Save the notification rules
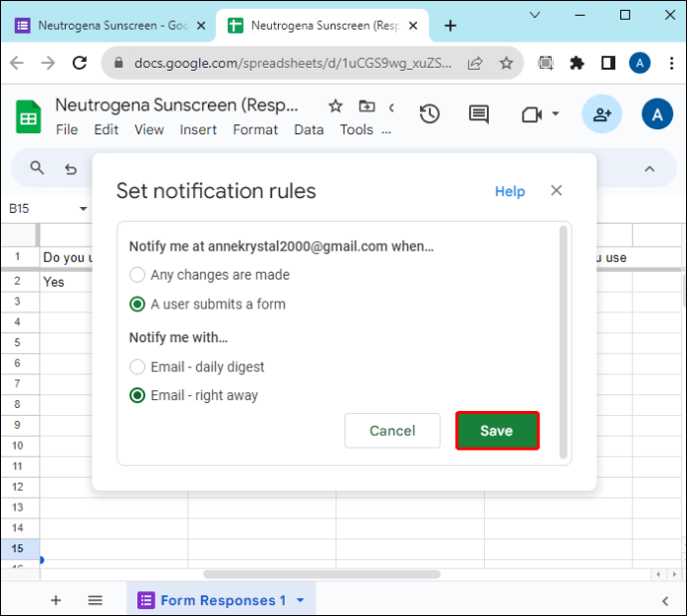Image resolution: width=687 pixels, height=616 pixels. coord(497,431)
